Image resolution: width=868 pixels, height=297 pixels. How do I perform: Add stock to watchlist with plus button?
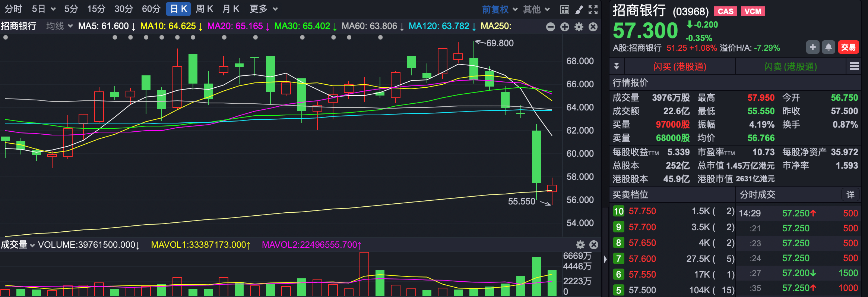pos(813,47)
